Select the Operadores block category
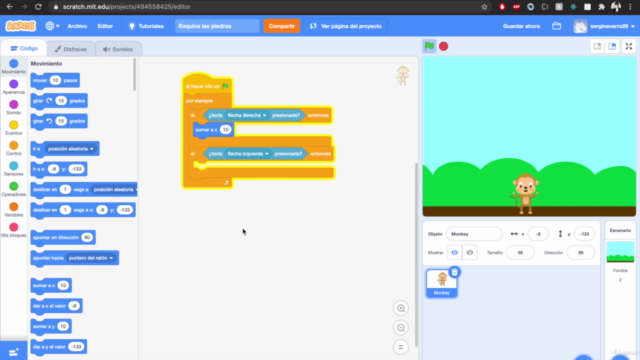The height and width of the screenshot is (360, 640). coord(13,189)
